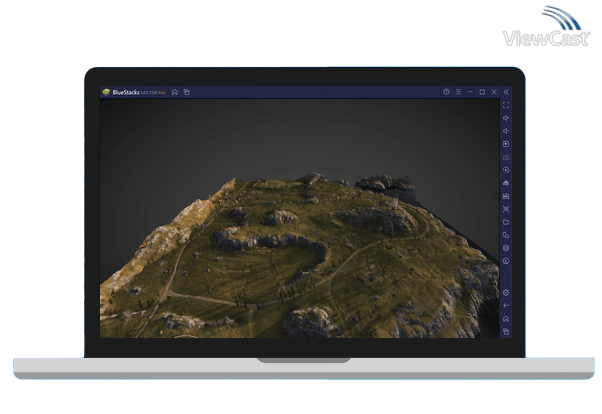Go to Android home via sidebar house icon
Screen dimensions: 602x414
[x=506, y=319]
